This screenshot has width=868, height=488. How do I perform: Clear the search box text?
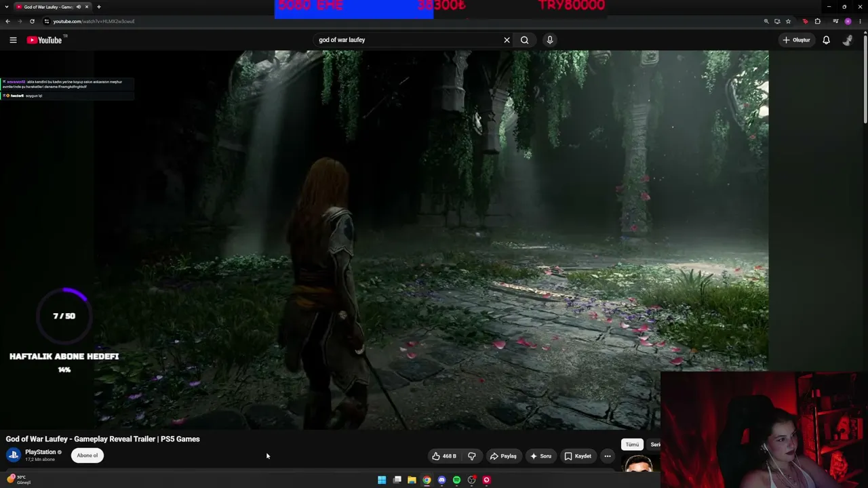click(507, 40)
